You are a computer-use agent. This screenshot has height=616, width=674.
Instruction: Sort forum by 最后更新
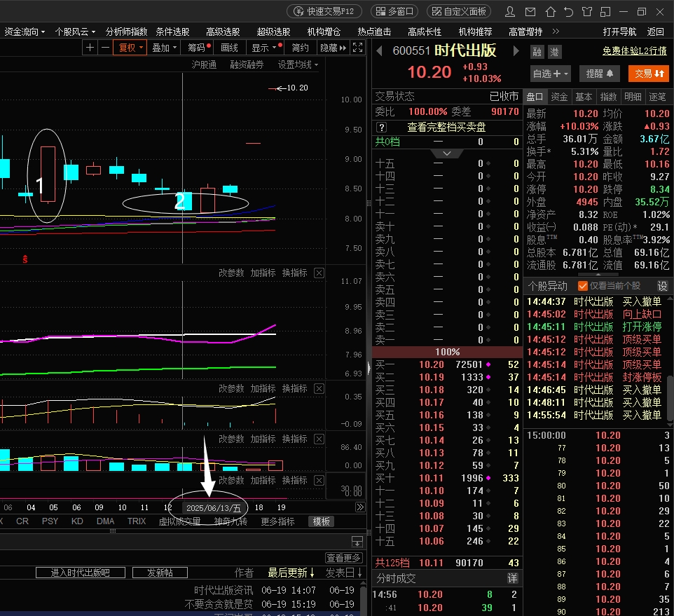click(x=291, y=573)
